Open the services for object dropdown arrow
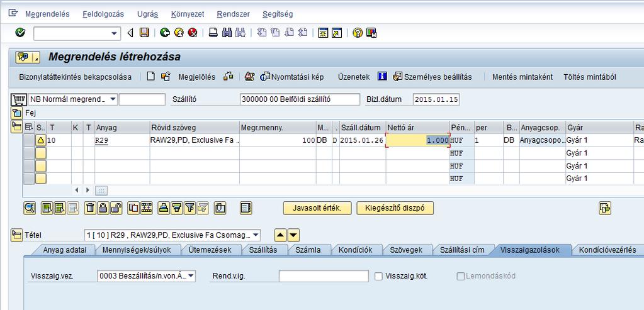This screenshot has width=644, height=310. coord(37,57)
